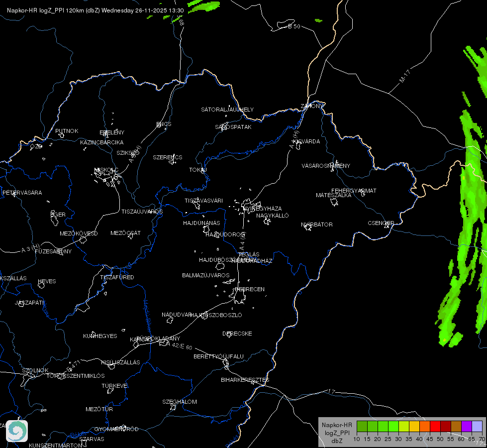Click the KAZINCBARCIKA label
Image resolution: width=487 pixels, height=448 pixels.
[102, 142]
